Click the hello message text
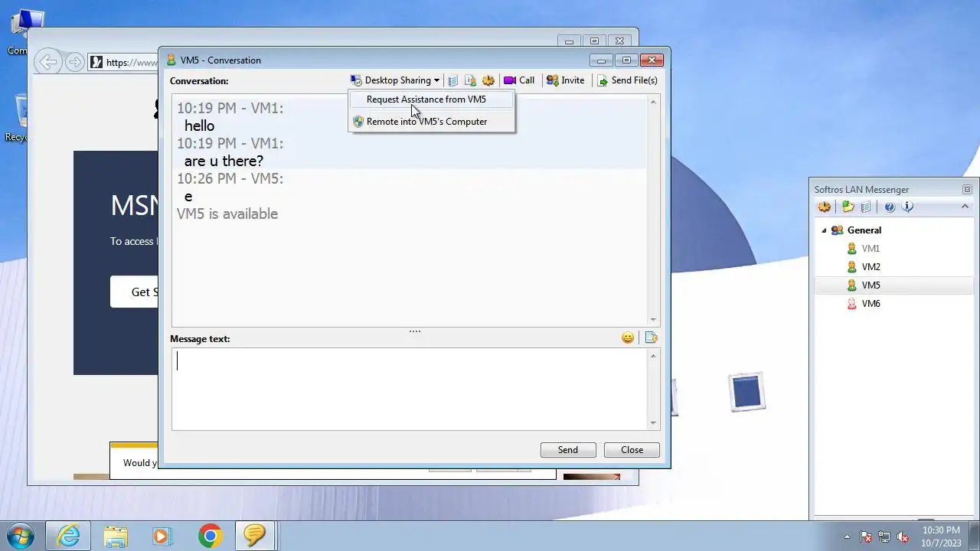This screenshot has height=551, width=980. (199, 126)
